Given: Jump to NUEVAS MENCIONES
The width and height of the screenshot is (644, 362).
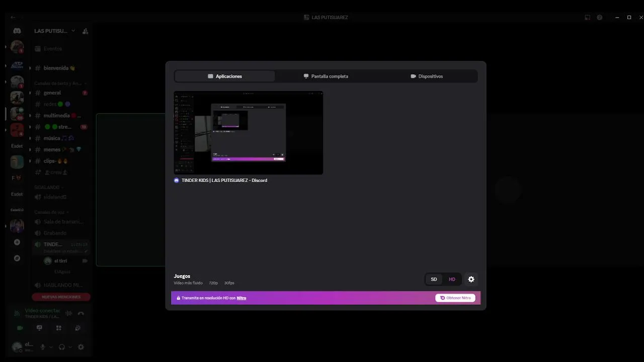Looking at the screenshot, I should (x=61, y=297).
